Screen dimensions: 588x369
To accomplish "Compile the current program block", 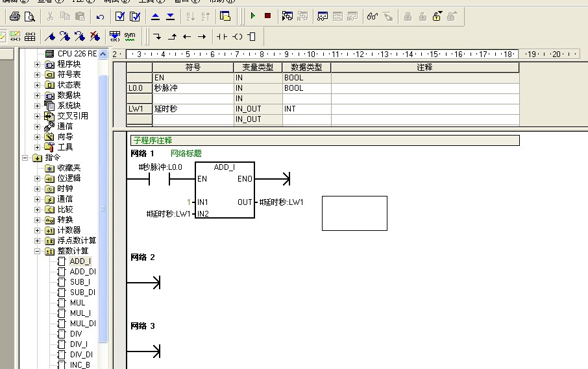I will click(x=120, y=16).
